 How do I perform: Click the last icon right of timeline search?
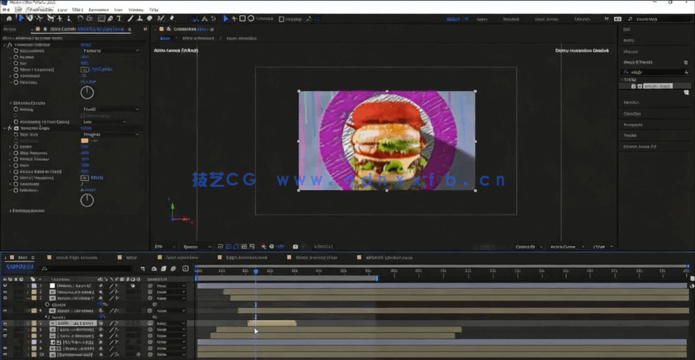186,269
